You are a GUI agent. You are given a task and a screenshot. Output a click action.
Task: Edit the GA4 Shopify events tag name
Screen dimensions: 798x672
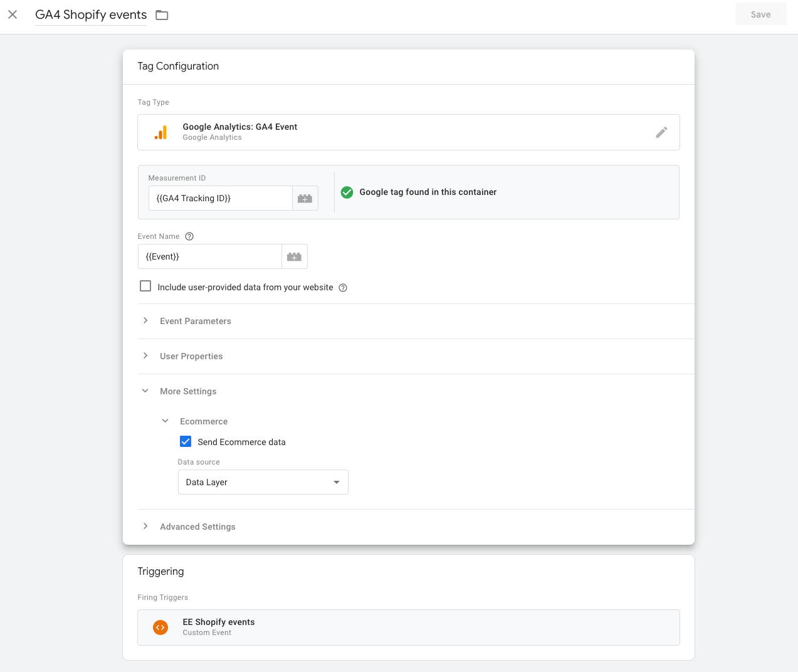pos(91,15)
